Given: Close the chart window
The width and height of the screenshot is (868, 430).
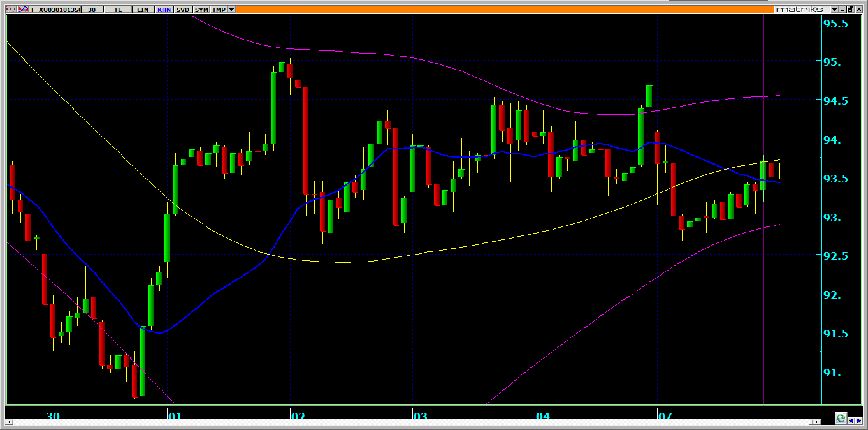Looking at the screenshot, I should pyautogui.click(x=859, y=10).
